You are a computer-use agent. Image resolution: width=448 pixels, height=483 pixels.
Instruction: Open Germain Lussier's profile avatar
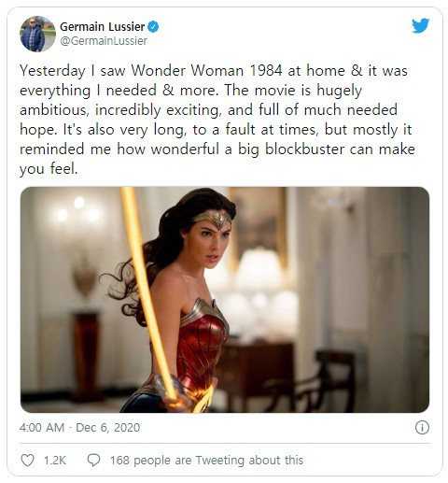pyautogui.click(x=37, y=34)
